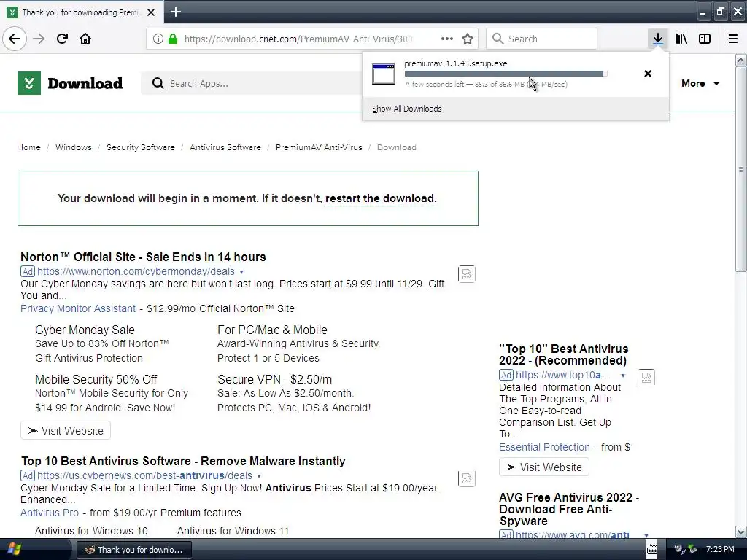The width and height of the screenshot is (747, 560).
Task: Open 'Cyber Monday Sale' sublink
Action: [85, 330]
